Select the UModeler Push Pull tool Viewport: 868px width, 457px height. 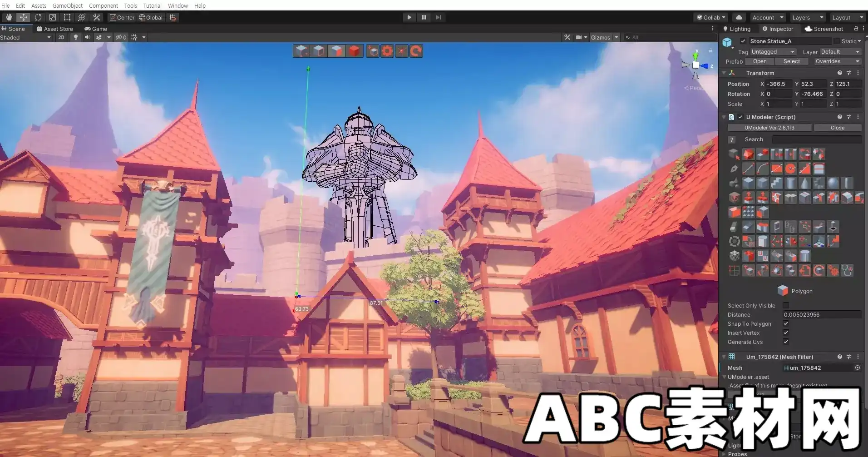(748, 198)
